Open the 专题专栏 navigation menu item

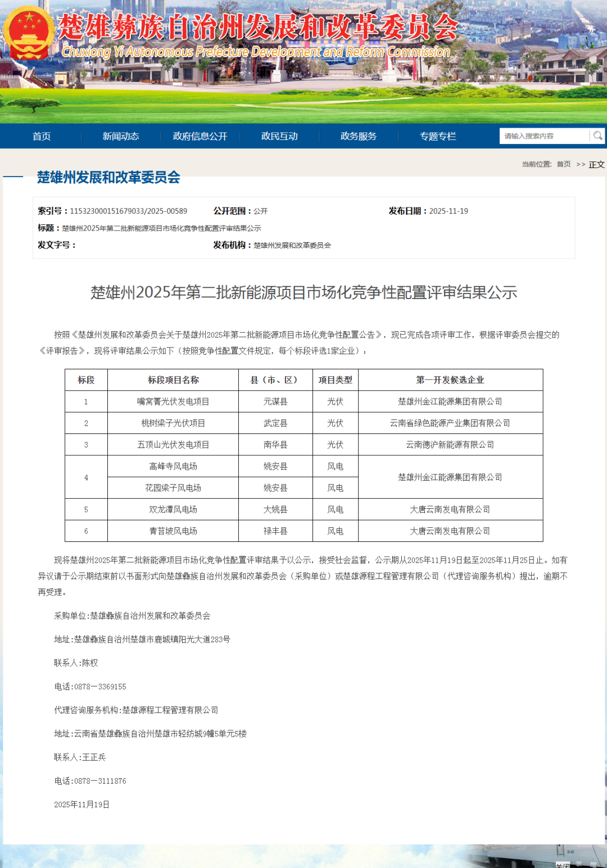tap(439, 135)
